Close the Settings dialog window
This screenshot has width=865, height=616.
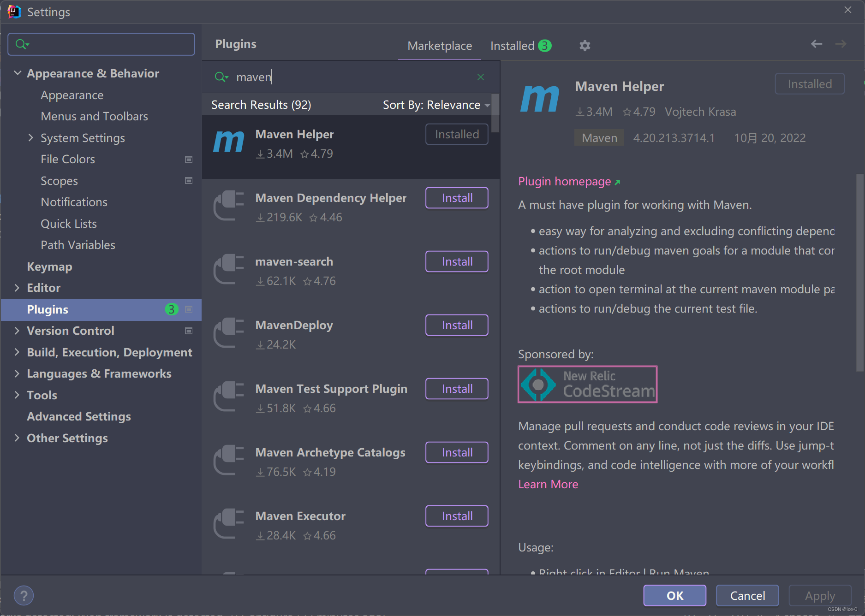click(848, 10)
